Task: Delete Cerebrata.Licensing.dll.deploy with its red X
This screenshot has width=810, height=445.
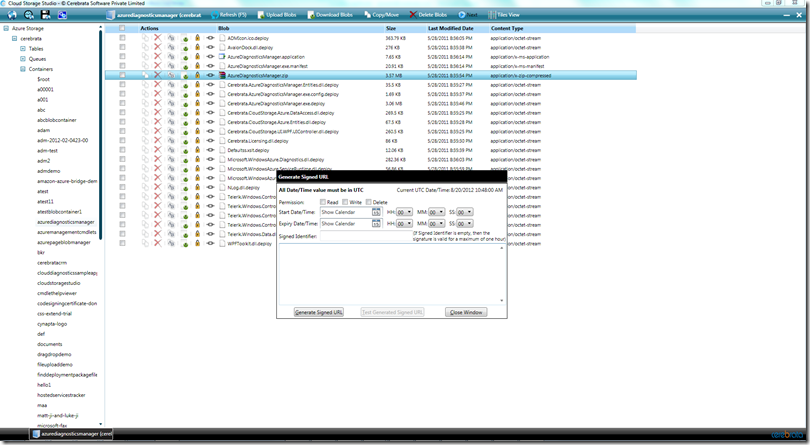Action: [158, 141]
